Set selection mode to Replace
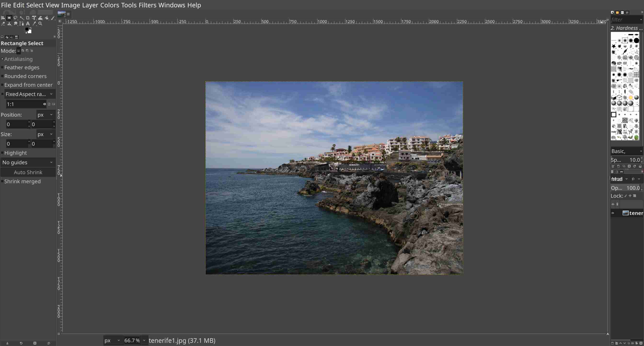This screenshot has width=644, height=346. click(x=18, y=51)
